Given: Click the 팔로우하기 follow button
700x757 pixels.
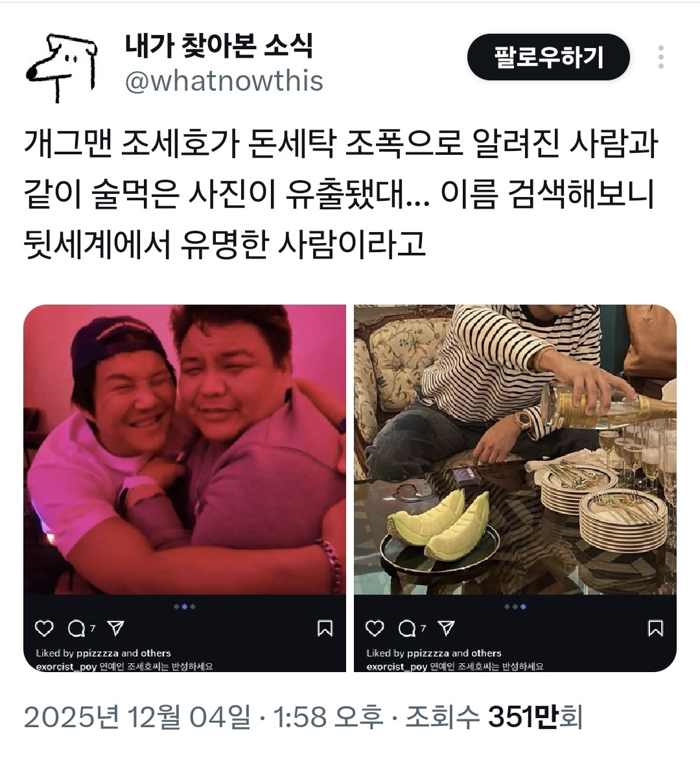Looking at the screenshot, I should point(548,57).
